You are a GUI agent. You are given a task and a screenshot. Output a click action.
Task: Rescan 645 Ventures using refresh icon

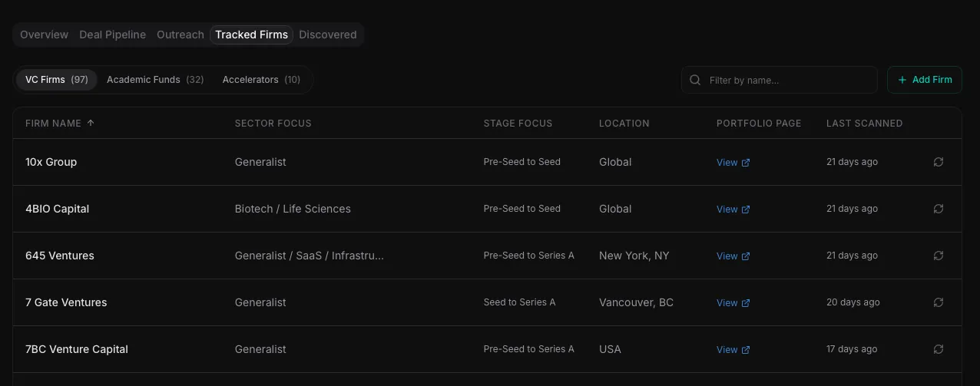[938, 256]
